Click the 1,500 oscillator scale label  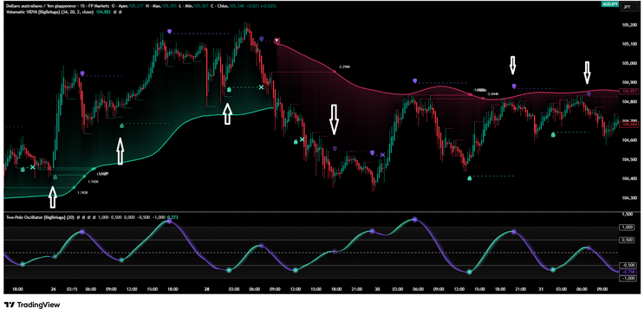click(628, 215)
